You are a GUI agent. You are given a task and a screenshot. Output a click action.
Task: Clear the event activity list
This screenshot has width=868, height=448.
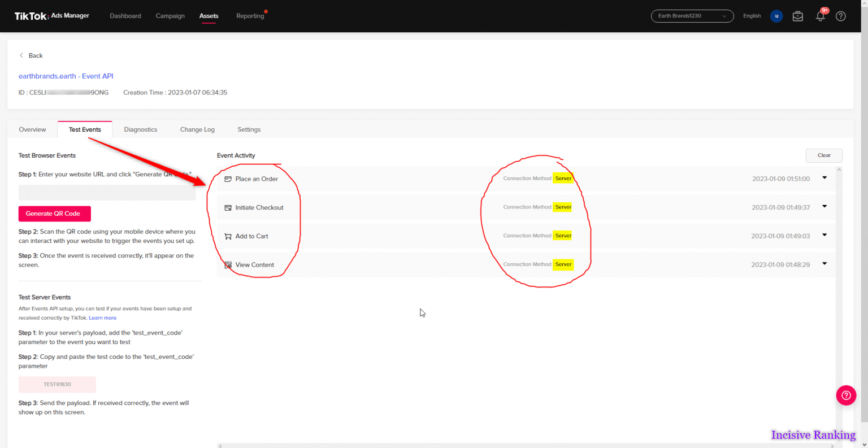pos(824,155)
